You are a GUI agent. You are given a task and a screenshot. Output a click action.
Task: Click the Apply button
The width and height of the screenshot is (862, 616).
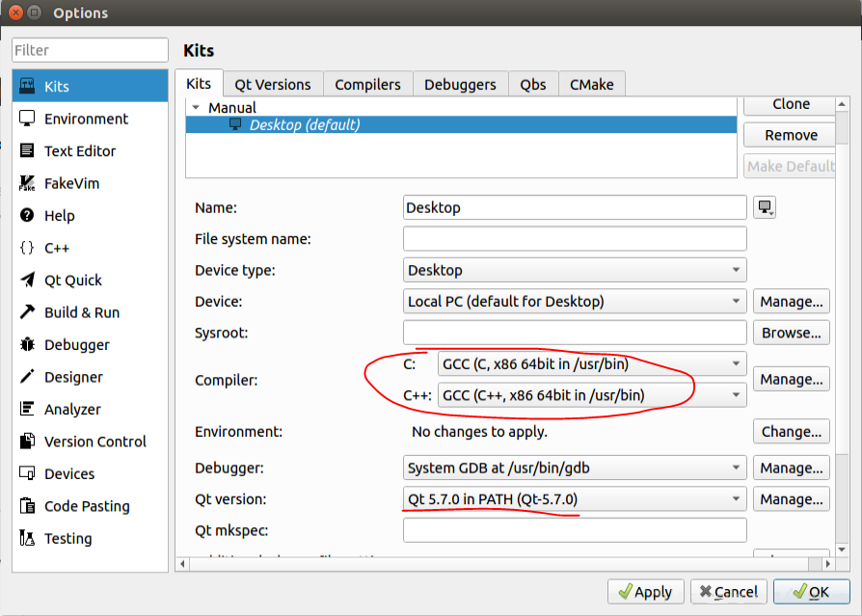click(x=645, y=592)
